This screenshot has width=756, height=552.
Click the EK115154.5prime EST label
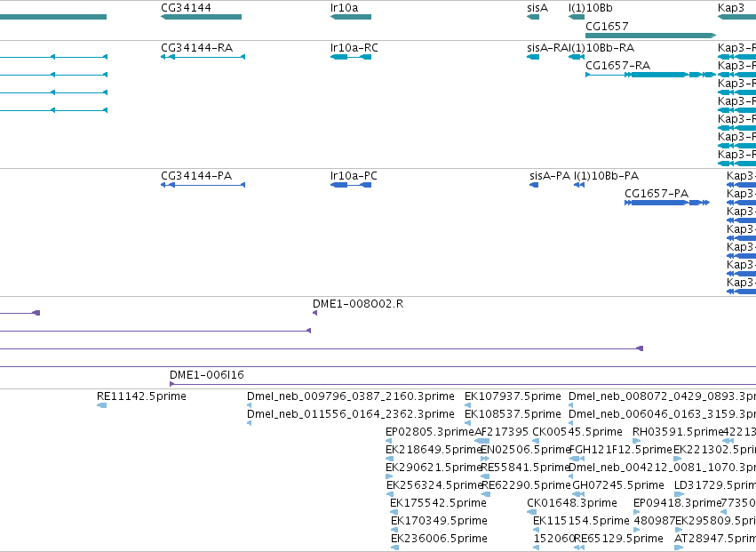[x=581, y=521]
